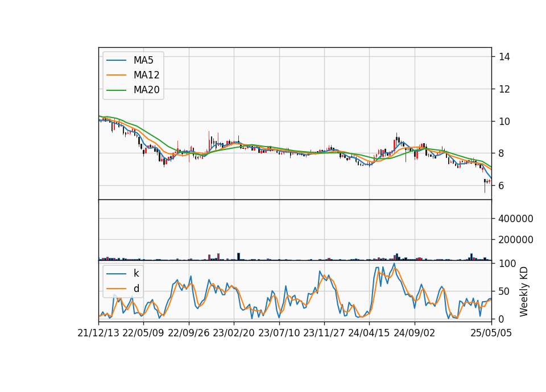This screenshot has width=546, height=392.
Task: Click the Weekly KD axis title
Action: pyautogui.click(x=524, y=291)
